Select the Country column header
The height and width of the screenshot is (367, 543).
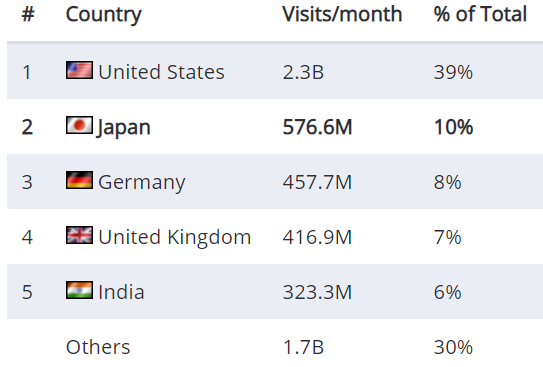104,15
